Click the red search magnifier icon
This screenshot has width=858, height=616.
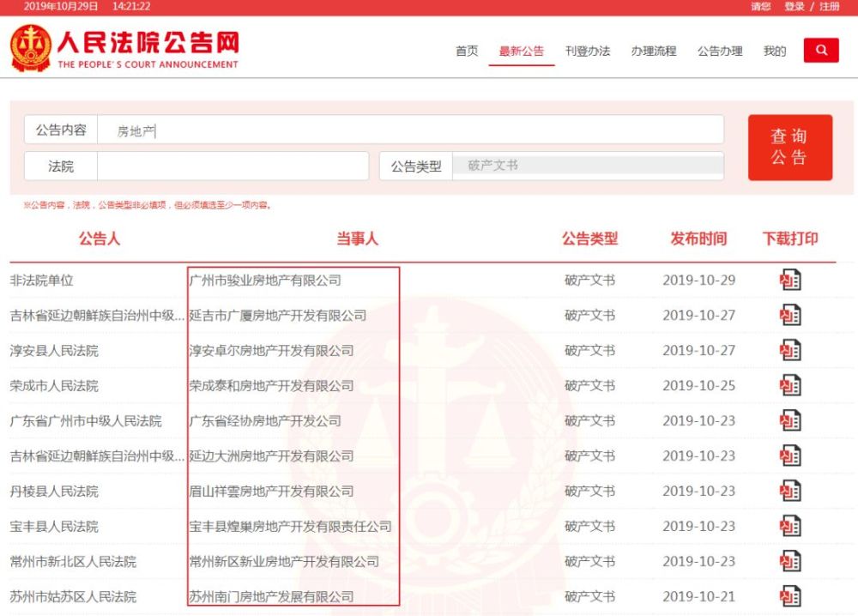[821, 51]
